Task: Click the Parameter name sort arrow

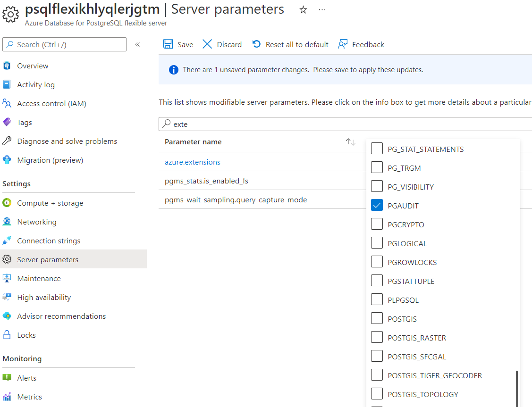Action: coord(350,141)
